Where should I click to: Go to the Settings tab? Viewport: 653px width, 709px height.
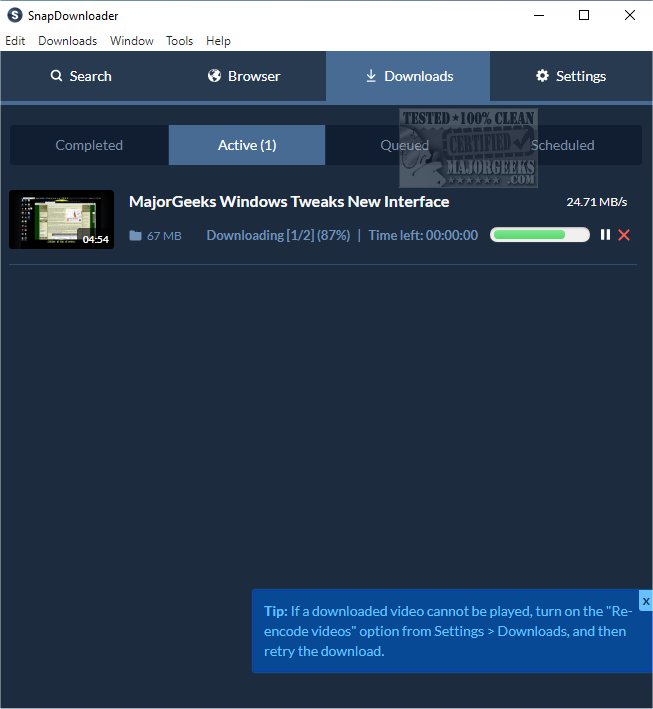click(x=571, y=76)
